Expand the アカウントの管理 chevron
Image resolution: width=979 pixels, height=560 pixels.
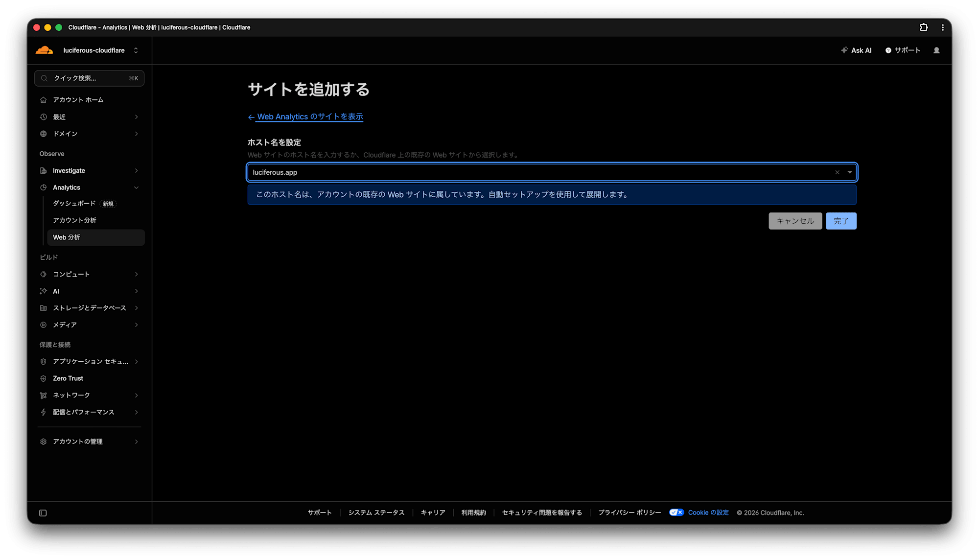click(x=137, y=442)
